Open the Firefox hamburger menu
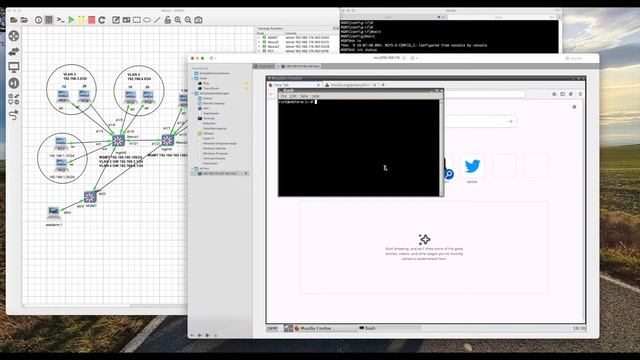 (580, 94)
